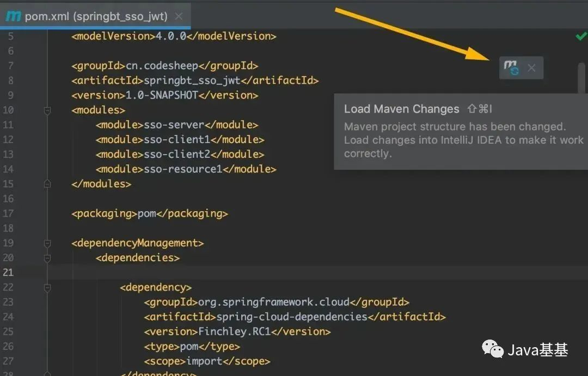Click the groupId org.springframework.cloud line
588x376 pixels.
(277, 302)
